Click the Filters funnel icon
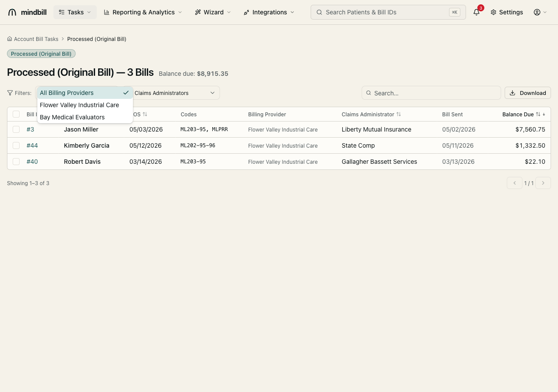 (10, 93)
